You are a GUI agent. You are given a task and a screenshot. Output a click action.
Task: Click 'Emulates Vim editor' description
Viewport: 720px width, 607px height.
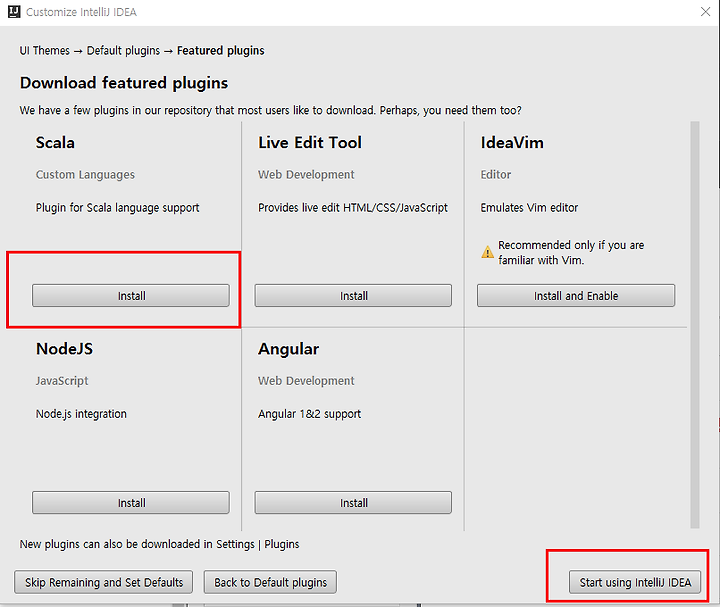[529, 208]
